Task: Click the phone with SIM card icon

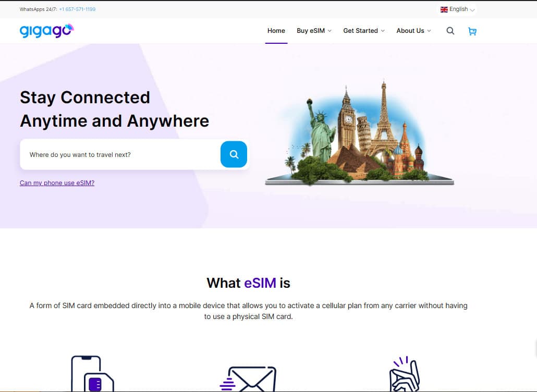Action: pos(92,374)
